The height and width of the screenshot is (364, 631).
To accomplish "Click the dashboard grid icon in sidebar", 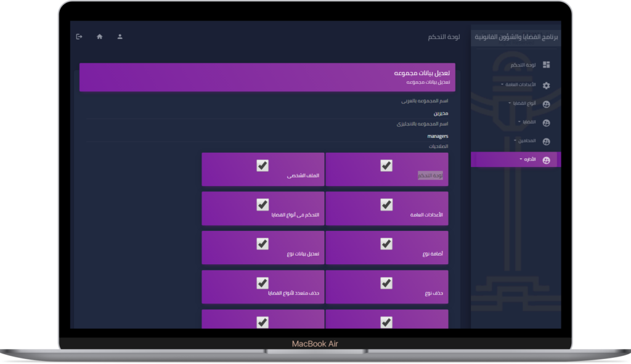I will [x=546, y=65].
